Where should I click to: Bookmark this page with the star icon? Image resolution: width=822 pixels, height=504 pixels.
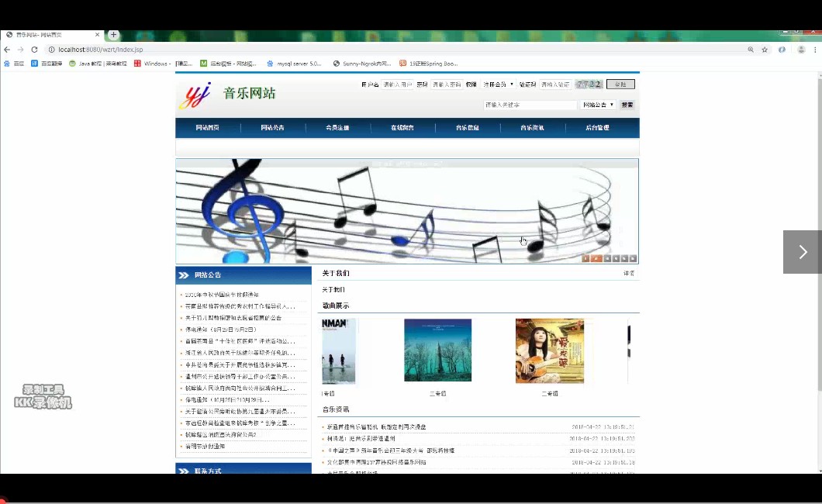[765, 50]
